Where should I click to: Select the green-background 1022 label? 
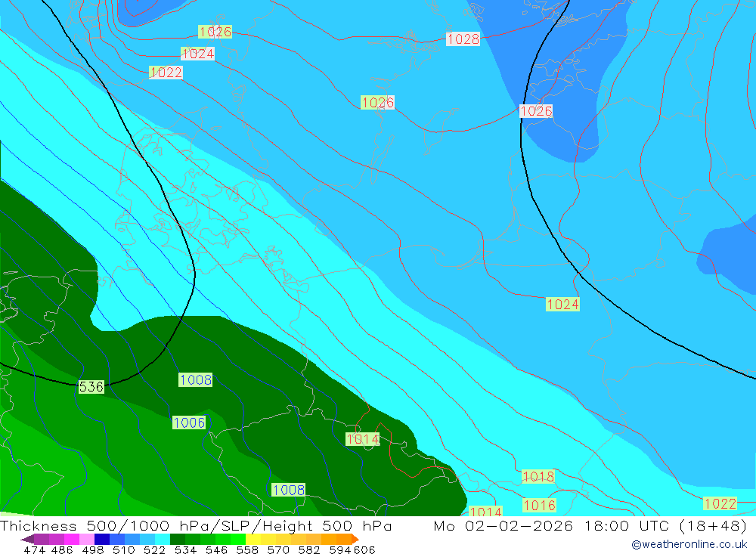[720, 504]
